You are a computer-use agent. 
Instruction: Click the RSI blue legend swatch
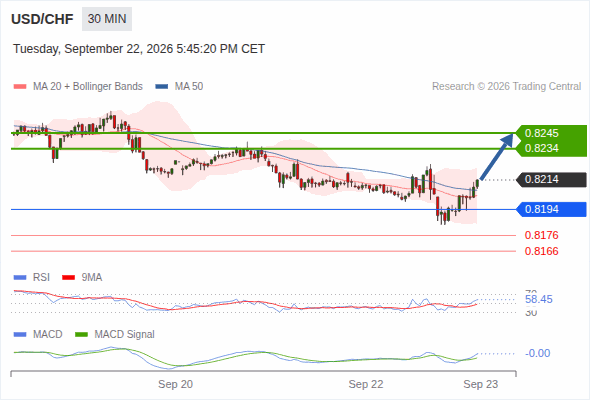click(20, 278)
